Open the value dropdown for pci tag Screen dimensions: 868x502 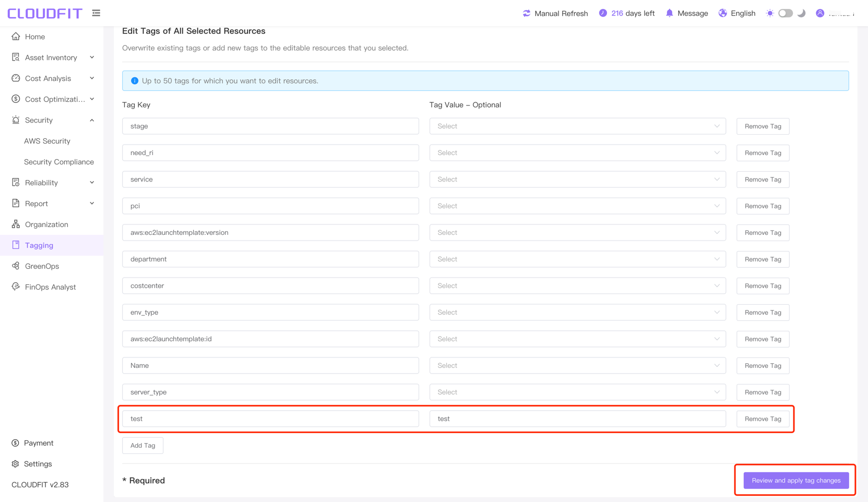click(577, 206)
